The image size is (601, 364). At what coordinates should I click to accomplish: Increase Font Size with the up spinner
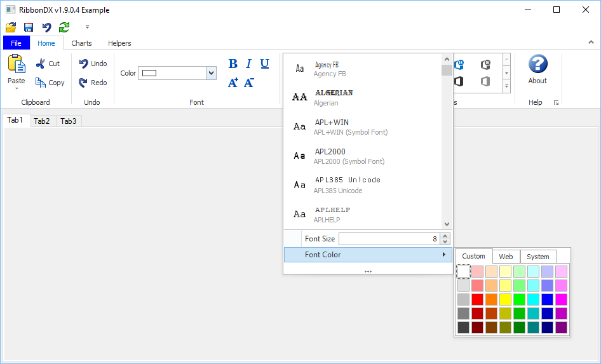click(445, 236)
